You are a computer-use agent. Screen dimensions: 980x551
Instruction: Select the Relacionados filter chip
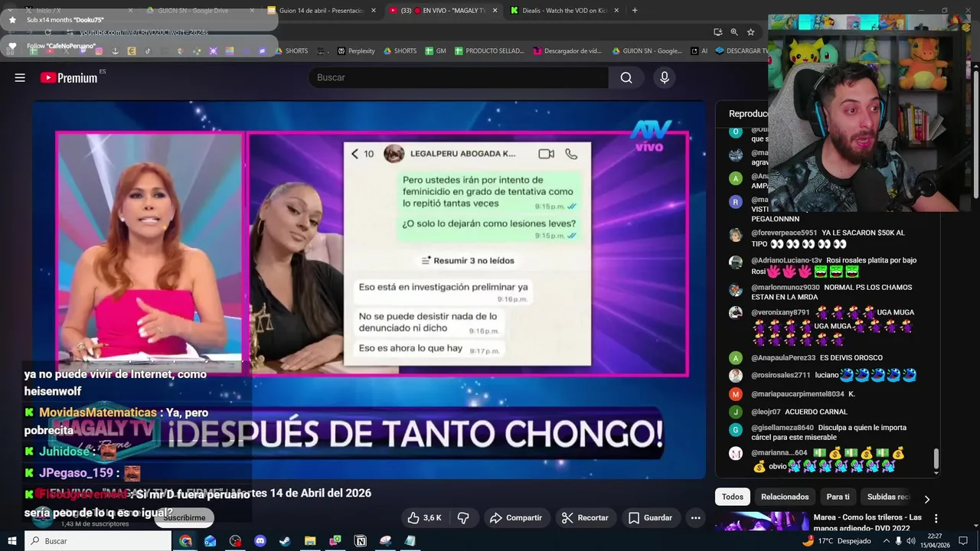(x=785, y=497)
